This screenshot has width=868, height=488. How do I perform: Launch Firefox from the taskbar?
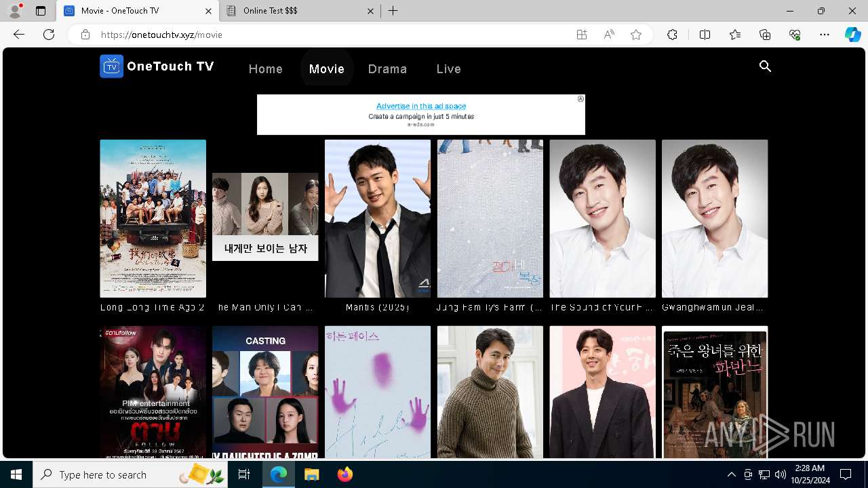[345, 474]
